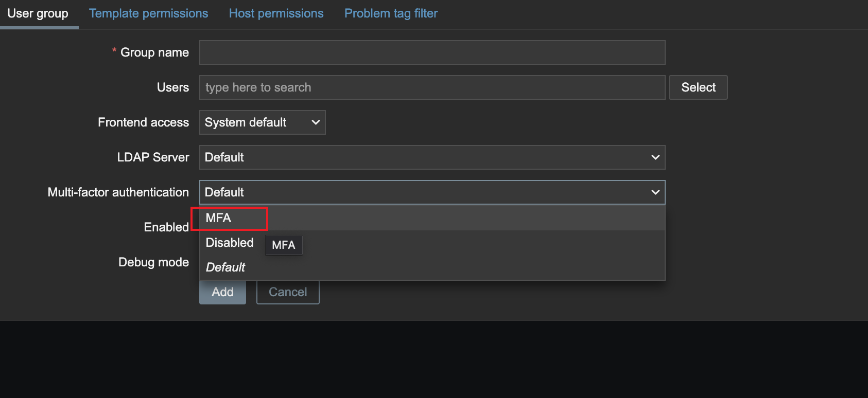This screenshot has width=868, height=398.
Task: Click the MFA tooltip label
Action: 284,245
